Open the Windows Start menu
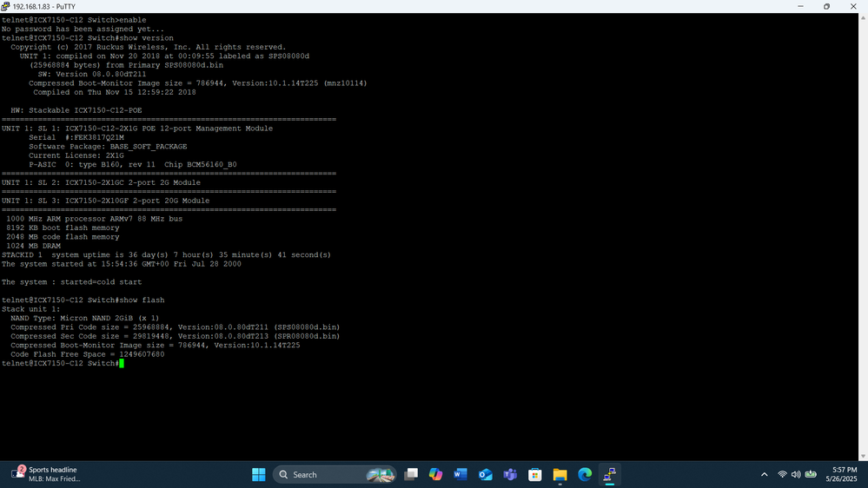868x488 pixels. click(259, 475)
